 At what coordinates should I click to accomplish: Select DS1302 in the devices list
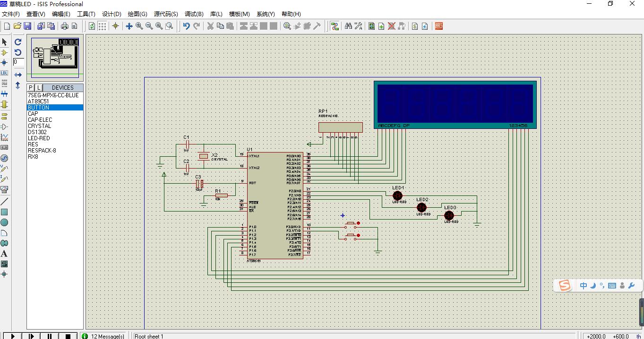click(55, 132)
